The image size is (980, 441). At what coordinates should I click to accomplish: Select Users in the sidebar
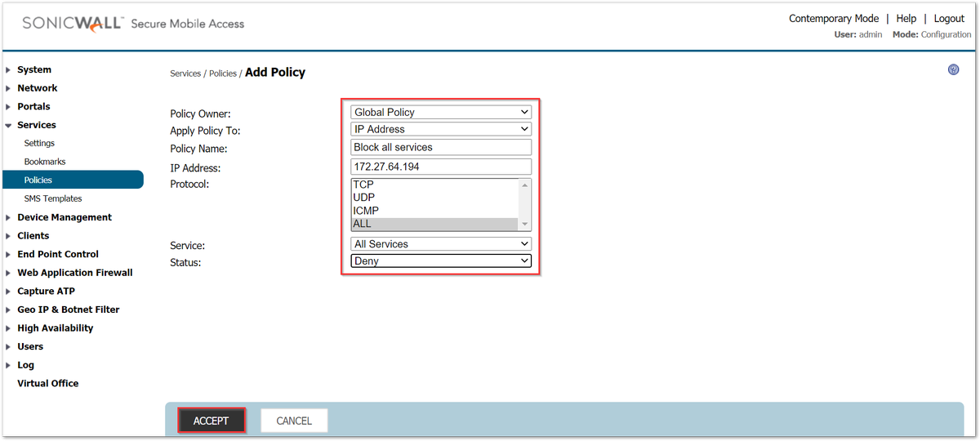point(30,346)
